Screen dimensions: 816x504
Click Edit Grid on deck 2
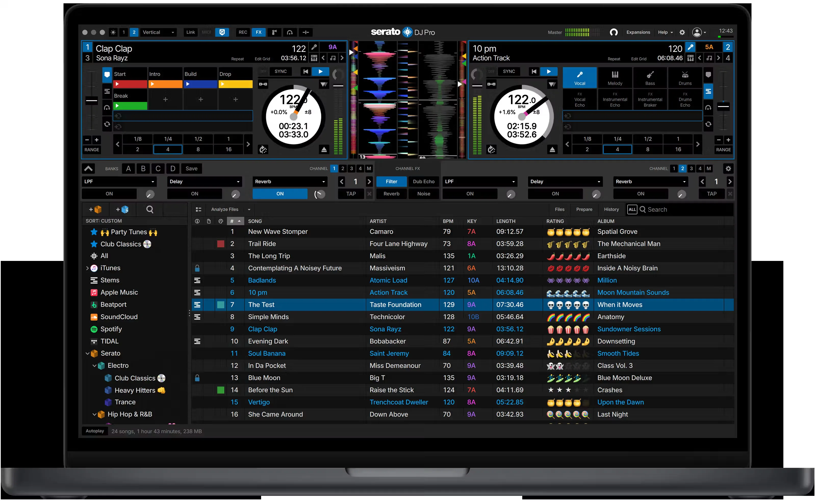pos(639,59)
